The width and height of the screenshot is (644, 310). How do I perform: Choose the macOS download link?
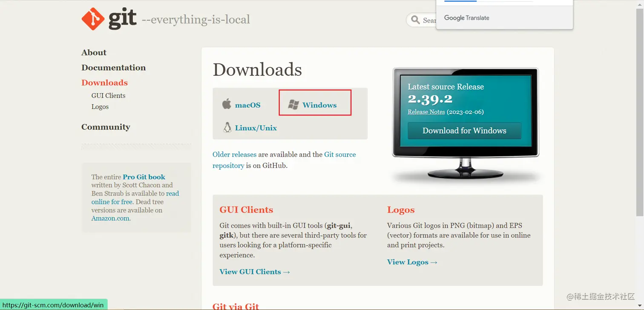pyautogui.click(x=247, y=105)
